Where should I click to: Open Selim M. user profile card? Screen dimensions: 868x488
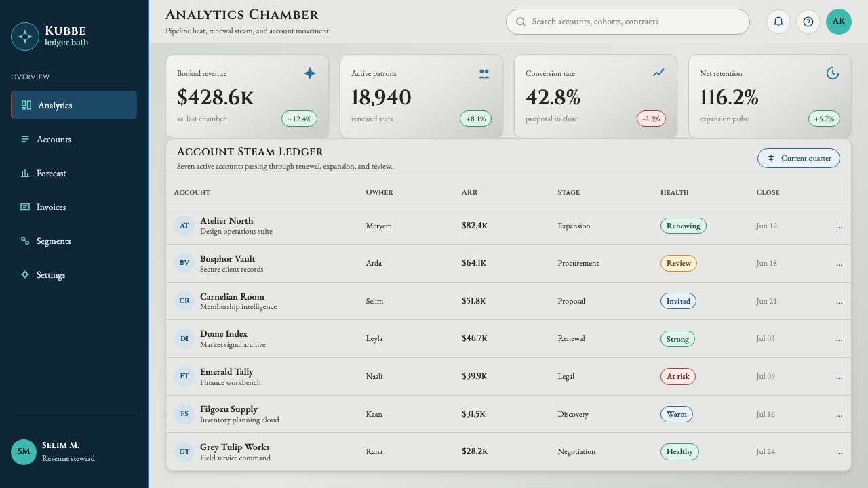click(x=74, y=451)
